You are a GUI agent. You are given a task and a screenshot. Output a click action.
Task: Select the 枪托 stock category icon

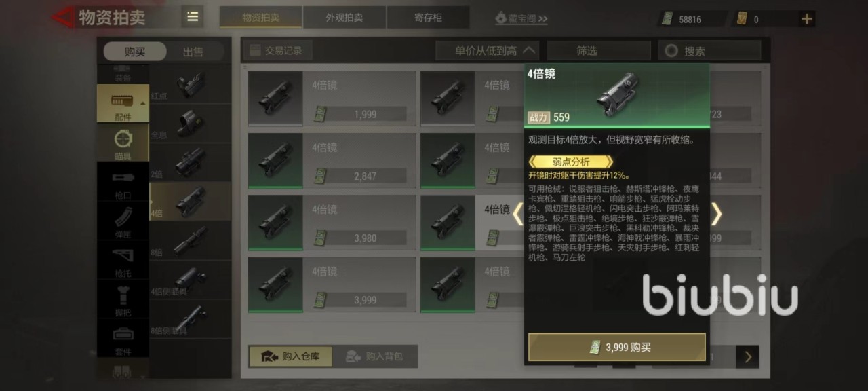tap(123, 261)
